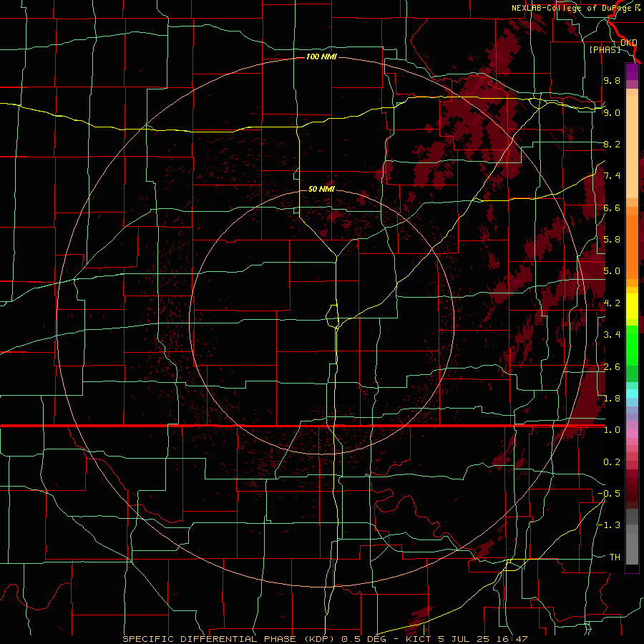Screen dimensions: 644x644
Task: Click the 1.8 scale value
Action: pyautogui.click(x=612, y=399)
